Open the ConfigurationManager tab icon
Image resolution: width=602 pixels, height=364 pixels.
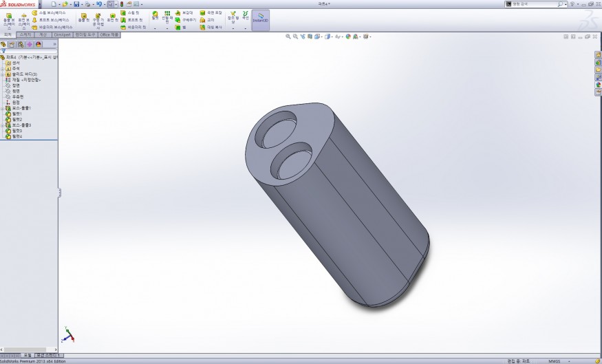[21, 44]
